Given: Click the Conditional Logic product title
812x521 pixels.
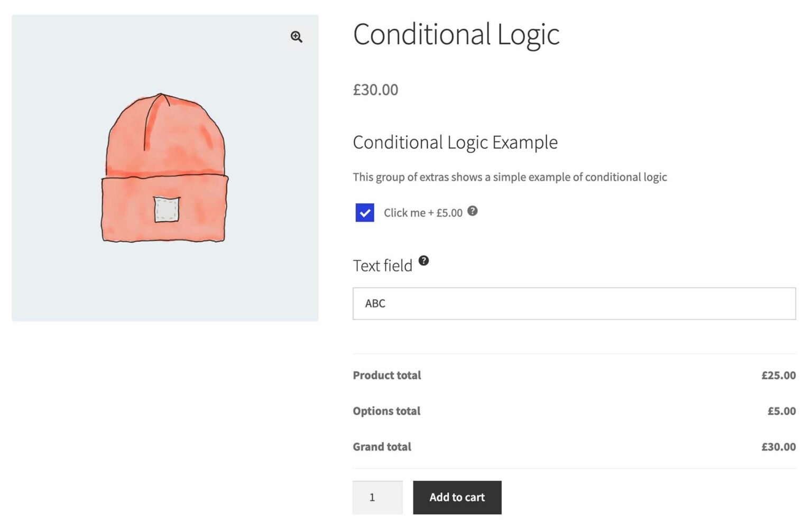Looking at the screenshot, I should pos(456,35).
